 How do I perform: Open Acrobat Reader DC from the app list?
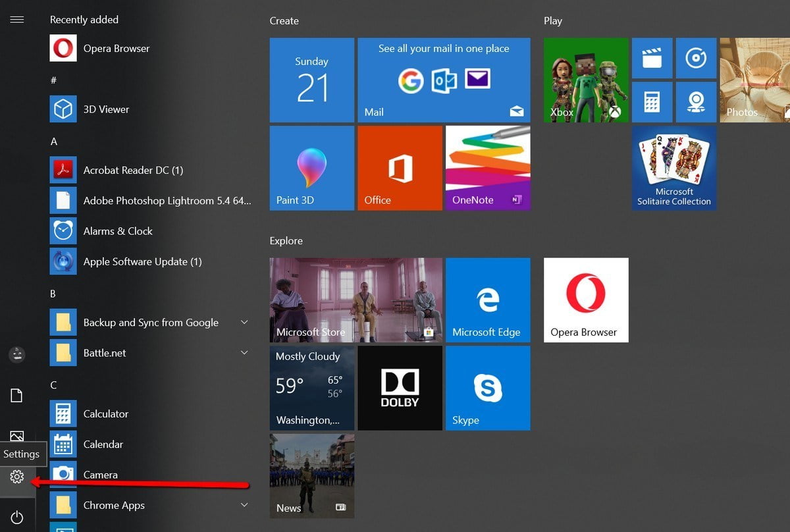pos(132,170)
